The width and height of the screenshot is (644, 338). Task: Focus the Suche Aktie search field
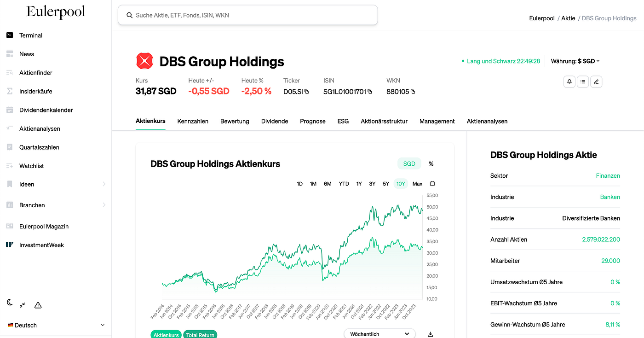pyautogui.click(x=248, y=15)
